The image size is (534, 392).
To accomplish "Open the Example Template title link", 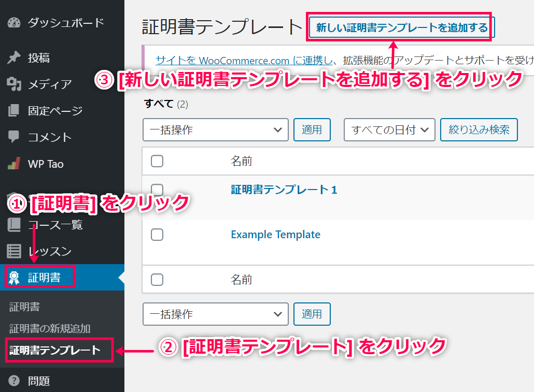I will pyautogui.click(x=275, y=235).
